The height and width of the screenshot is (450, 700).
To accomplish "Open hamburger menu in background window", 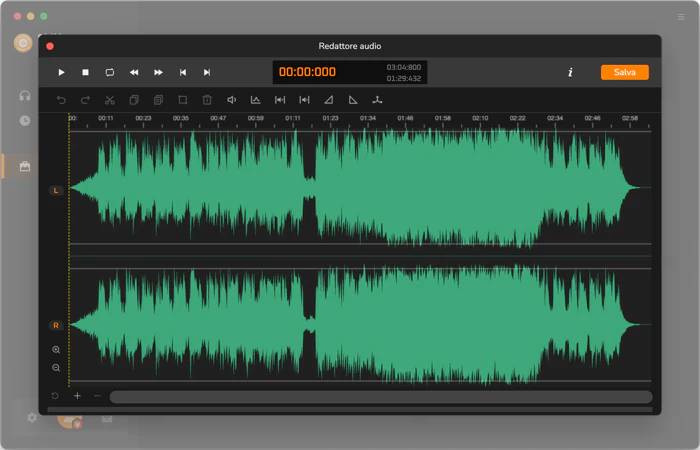I will 681,17.
